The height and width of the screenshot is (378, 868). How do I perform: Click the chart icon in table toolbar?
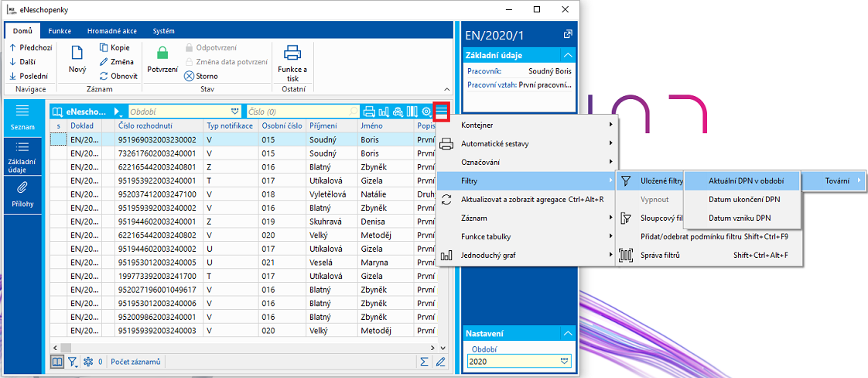coord(384,112)
